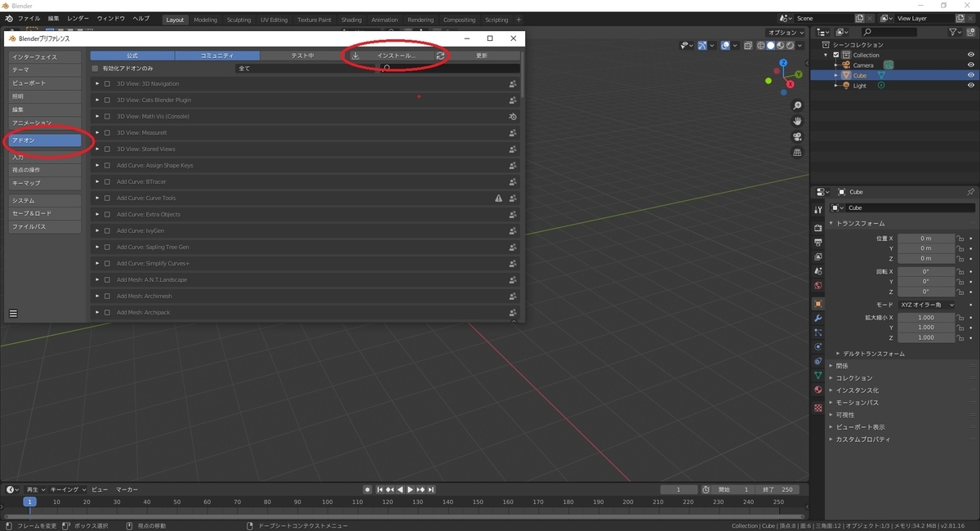Click the refresh icon in Preferences add-ons
The height and width of the screenshot is (531, 980).
tap(440, 56)
